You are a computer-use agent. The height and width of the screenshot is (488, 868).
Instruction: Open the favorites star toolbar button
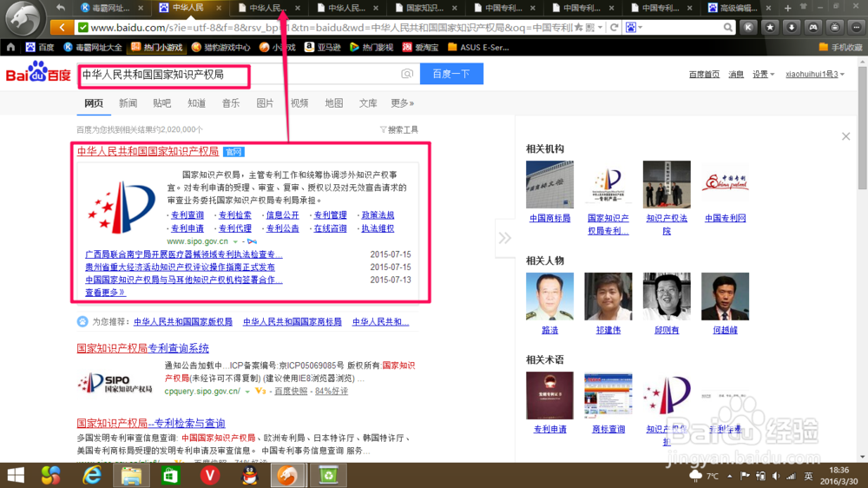770,27
